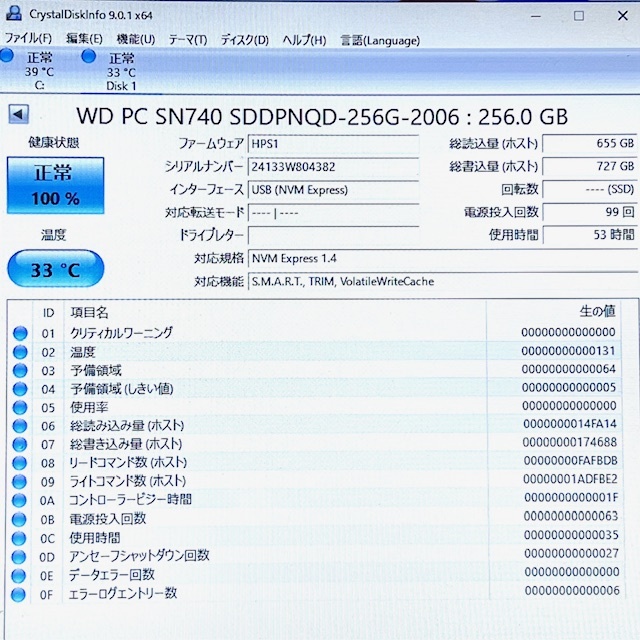Click the シリアルナンバー value field
Viewport: 640px width, 640px height.
pyautogui.click(x=333, y=167)
